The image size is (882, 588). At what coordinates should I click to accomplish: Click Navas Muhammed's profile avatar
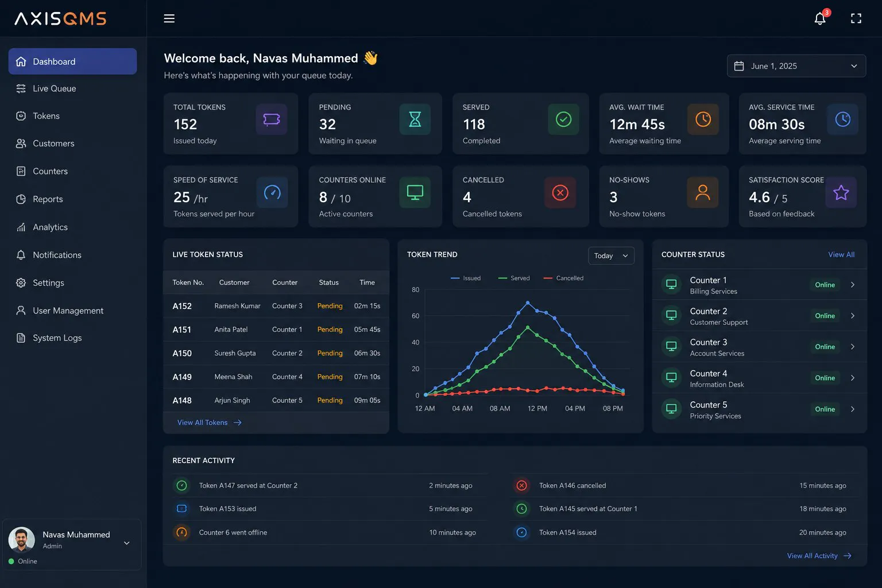(22, 540)
